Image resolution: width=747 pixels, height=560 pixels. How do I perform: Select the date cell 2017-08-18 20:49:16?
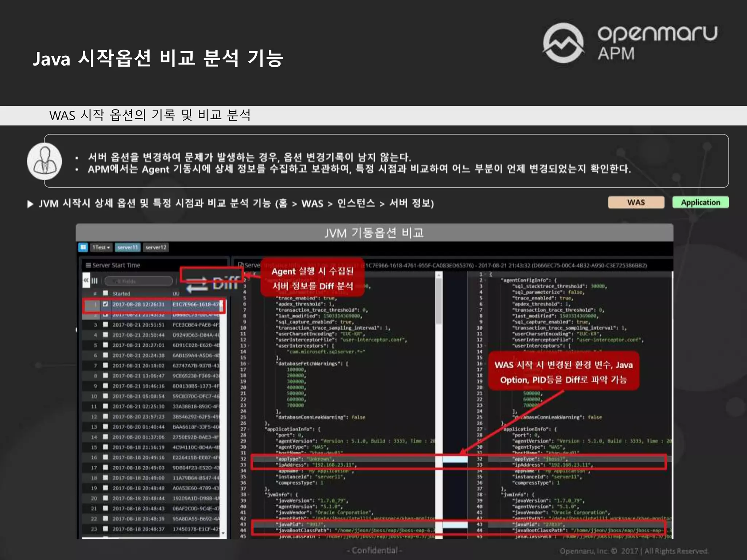click(x=138, y=457)
